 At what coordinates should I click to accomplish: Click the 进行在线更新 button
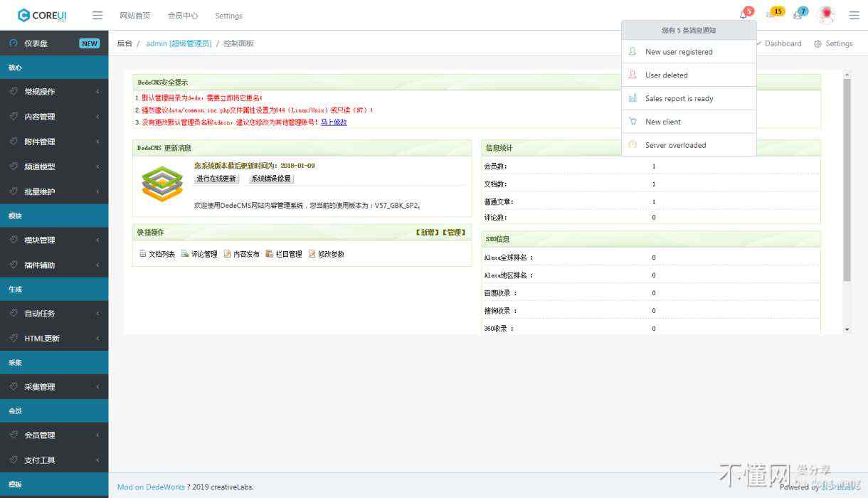[216, 179]
